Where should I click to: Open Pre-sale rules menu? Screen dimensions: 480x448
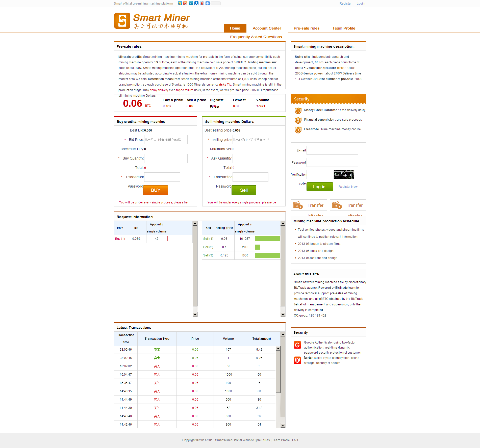pyautogui.click(x=307, y=28)
